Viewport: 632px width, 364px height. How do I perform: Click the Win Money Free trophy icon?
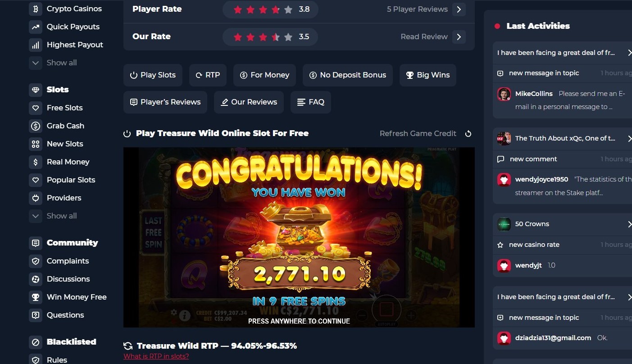36,297
